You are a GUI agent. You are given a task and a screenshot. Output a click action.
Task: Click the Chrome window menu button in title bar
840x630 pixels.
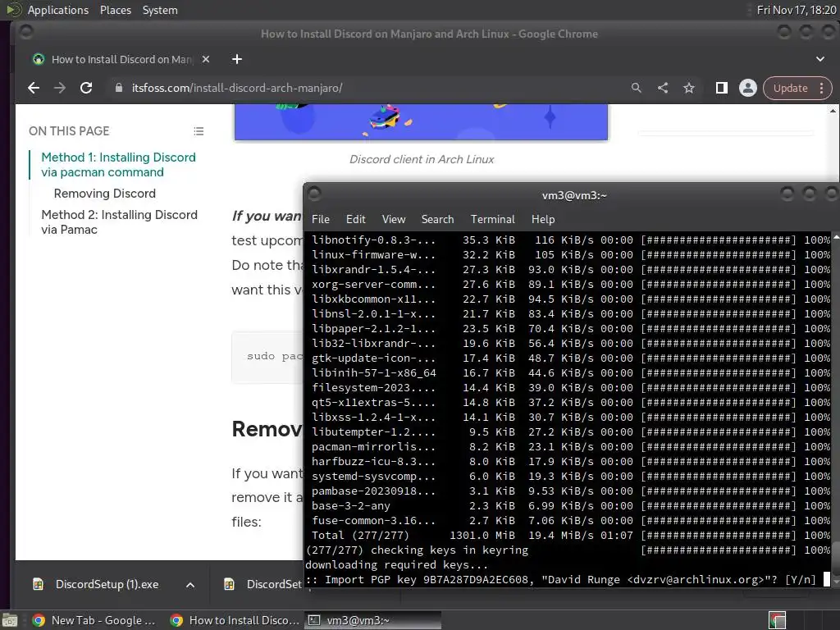click(25, 33)
